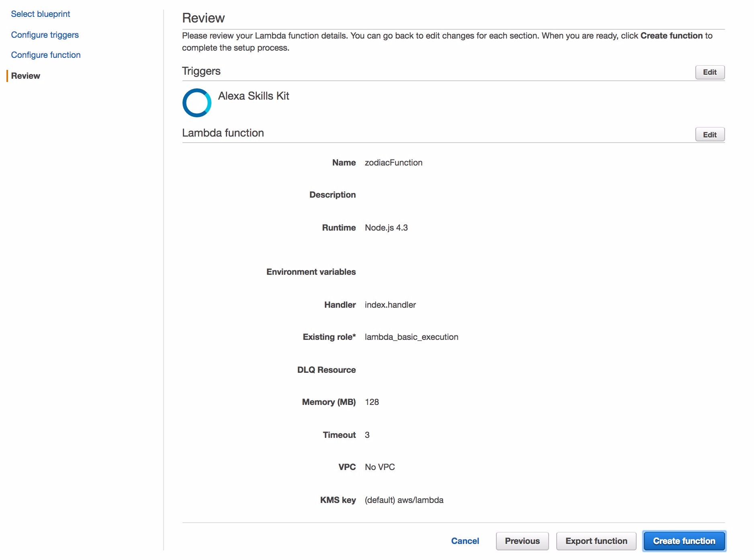This screenshot has height=560, width=754.
Task: Select the Review step in the sidebar
Action: coord(26,76)
